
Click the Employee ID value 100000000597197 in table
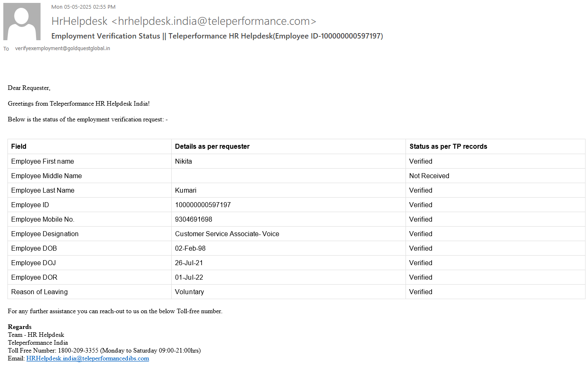pos(203,205)
